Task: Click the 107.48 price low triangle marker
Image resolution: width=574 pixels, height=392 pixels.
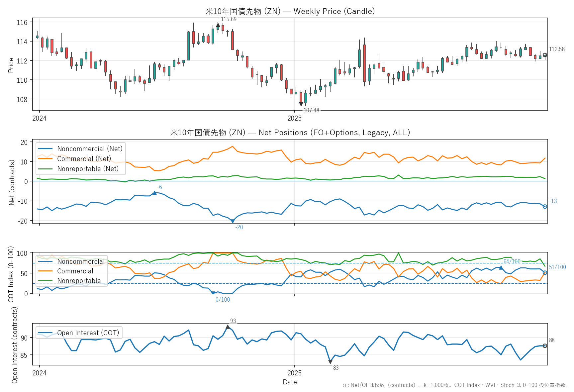Action: coord(301,104)
